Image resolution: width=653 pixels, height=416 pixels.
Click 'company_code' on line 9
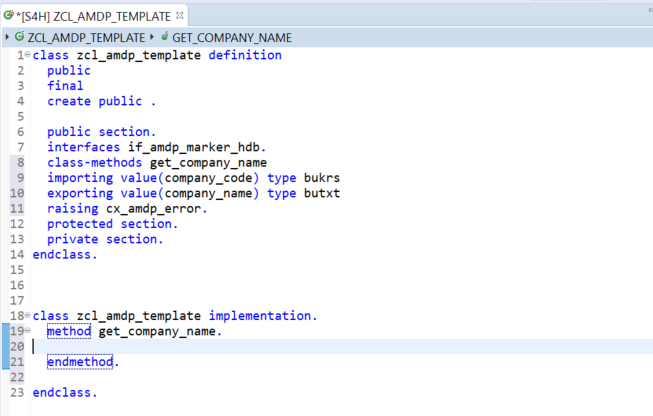pyautogui.click(x=208, y=178)
